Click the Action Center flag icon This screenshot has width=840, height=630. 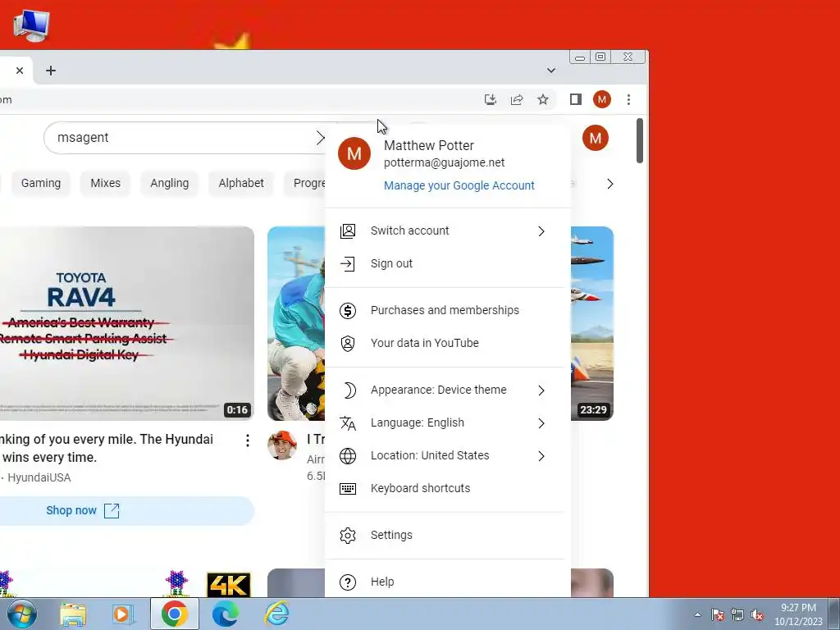[718, 614]
